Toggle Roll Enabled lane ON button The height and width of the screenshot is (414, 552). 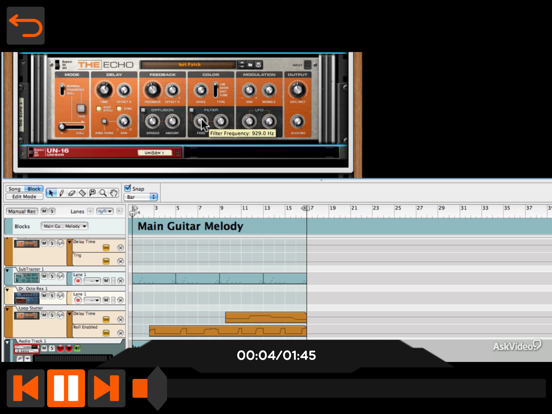(x=106, y=333)
